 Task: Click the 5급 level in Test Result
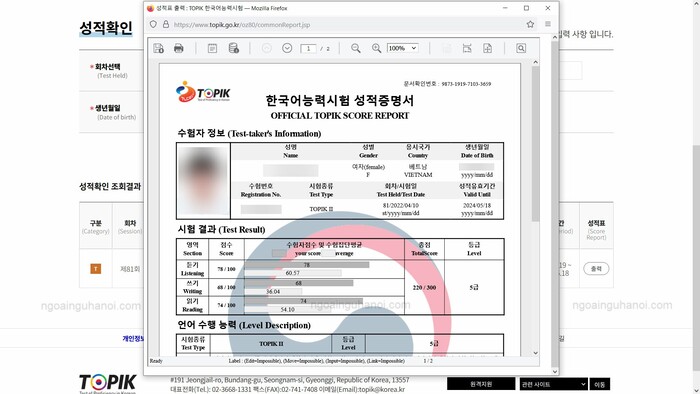(x=474, y=288)
